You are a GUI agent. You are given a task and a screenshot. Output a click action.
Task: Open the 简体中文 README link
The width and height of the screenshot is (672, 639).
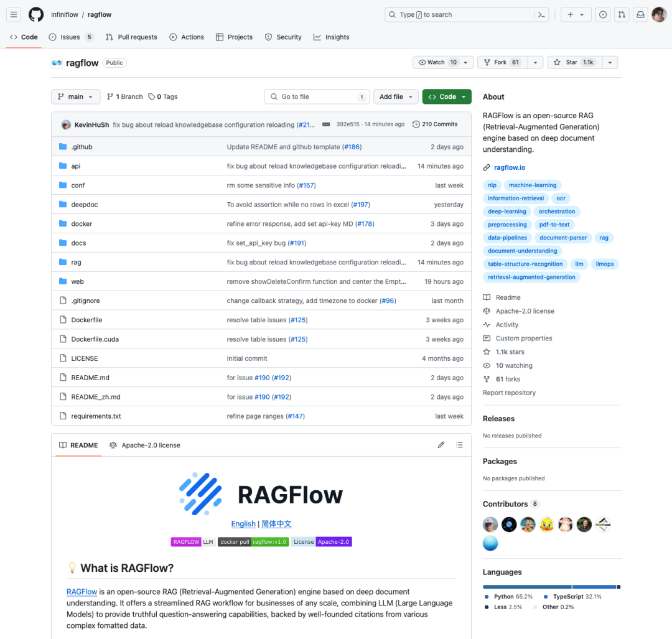point(276,524)
